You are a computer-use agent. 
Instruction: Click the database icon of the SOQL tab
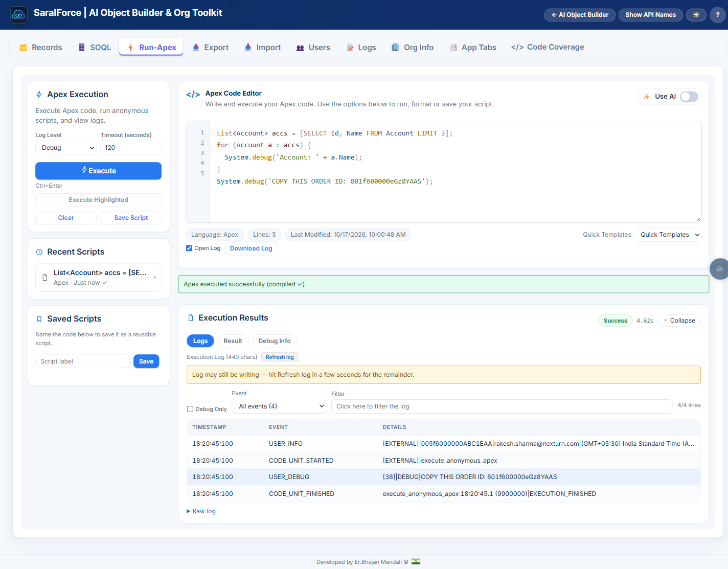(82, 48)
